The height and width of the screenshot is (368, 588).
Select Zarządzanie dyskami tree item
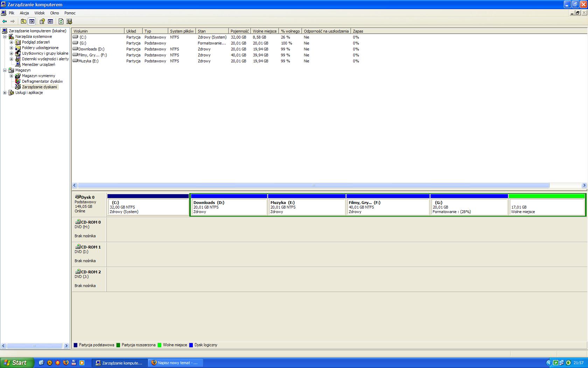coord(40,87)
